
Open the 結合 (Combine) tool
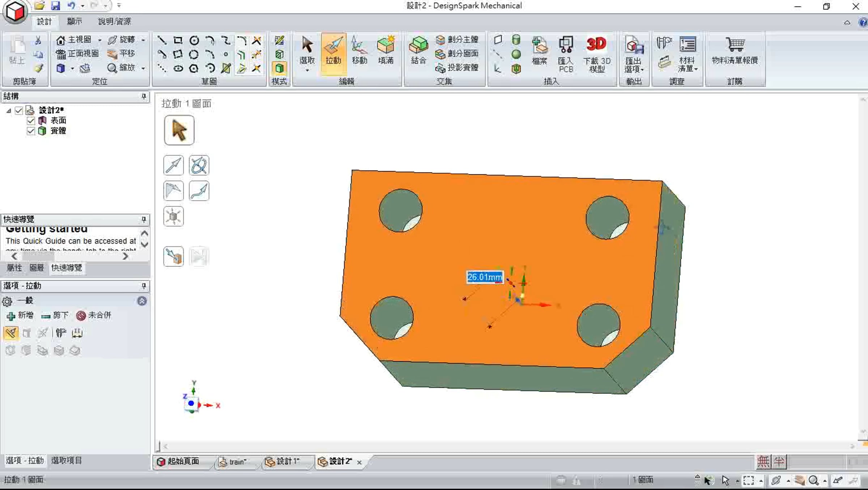418,51
